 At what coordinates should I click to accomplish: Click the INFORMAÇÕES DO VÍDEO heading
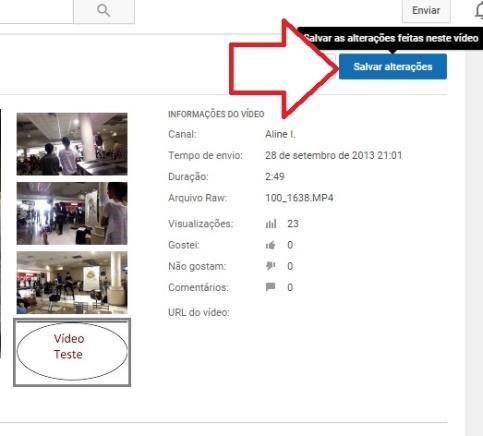[x=216, y=114]
